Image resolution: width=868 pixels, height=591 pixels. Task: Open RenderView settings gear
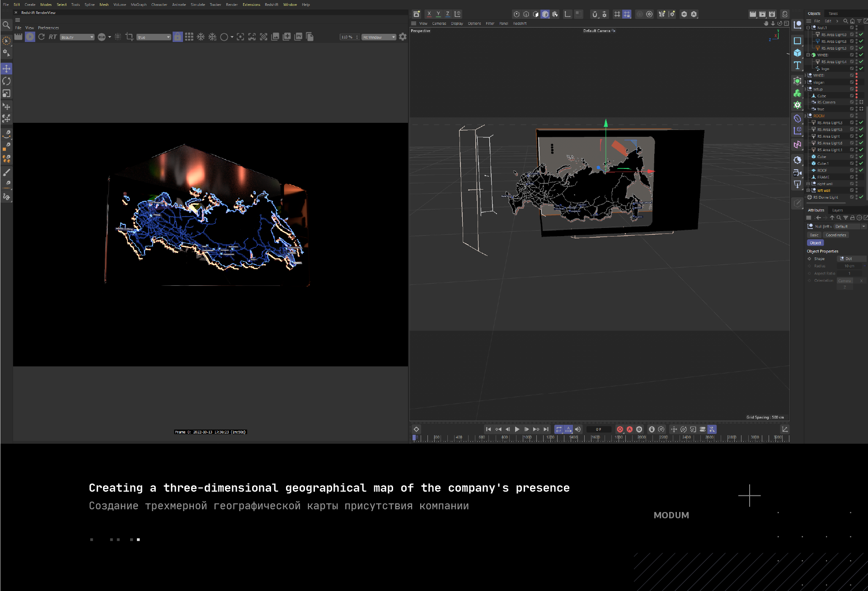[403, 37]
